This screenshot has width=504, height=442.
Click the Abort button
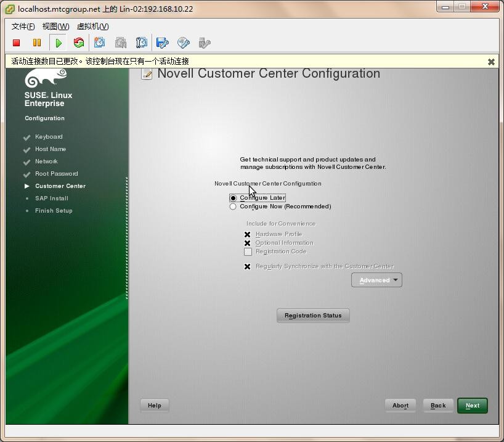coord(400,406)
